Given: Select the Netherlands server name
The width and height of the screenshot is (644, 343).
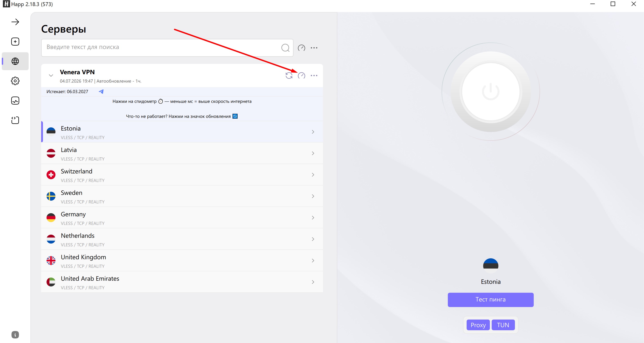Looking at the screenshot, I should (x=78, y=236).
